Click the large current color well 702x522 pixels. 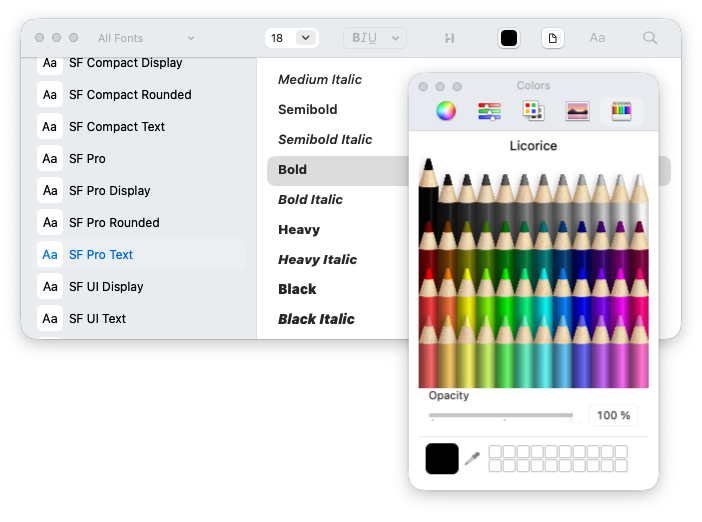pyautogui.click(x=442, y=458)
